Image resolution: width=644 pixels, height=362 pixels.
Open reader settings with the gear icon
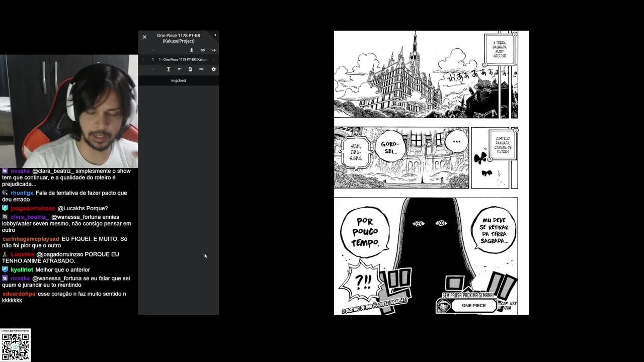213,69
